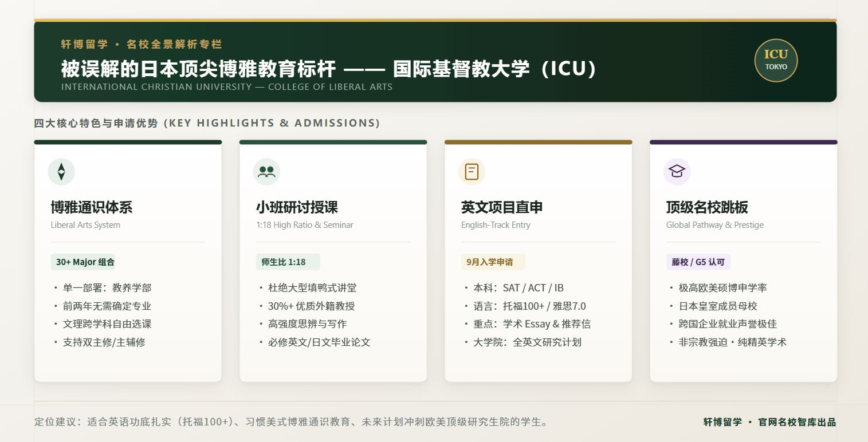This screenshot has height=442, width=868.
Task: Click the International Christian University subtitle
Action: pos(227,87)
